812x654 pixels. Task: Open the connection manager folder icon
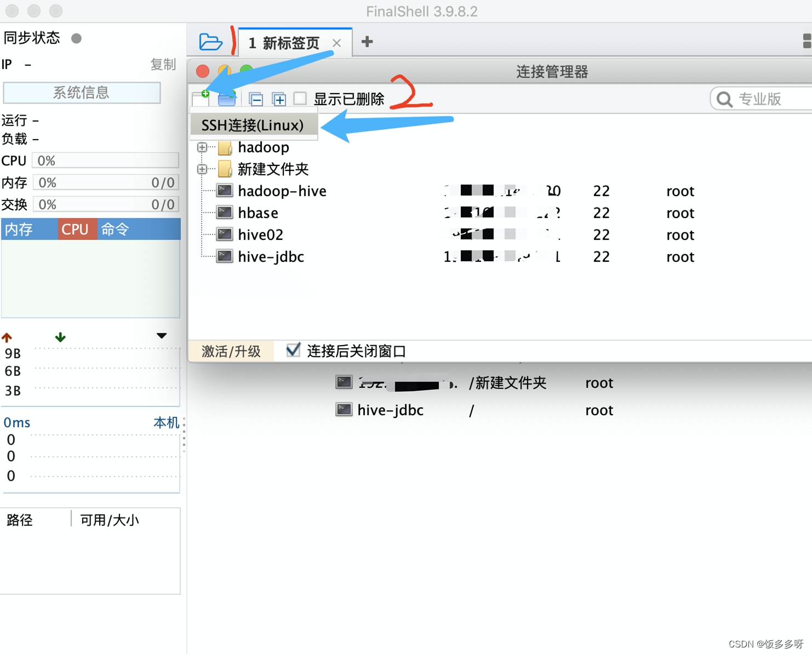tap(210, 42)
